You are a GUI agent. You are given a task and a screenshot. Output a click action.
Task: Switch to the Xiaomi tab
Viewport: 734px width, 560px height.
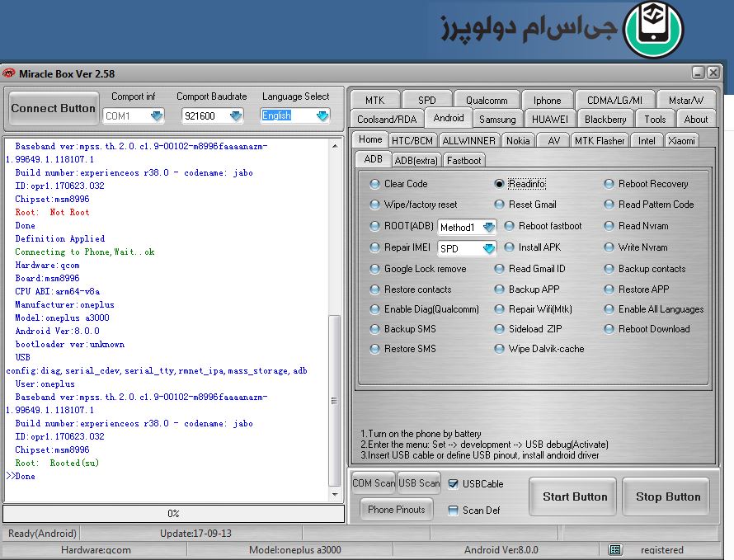point(681,140)
